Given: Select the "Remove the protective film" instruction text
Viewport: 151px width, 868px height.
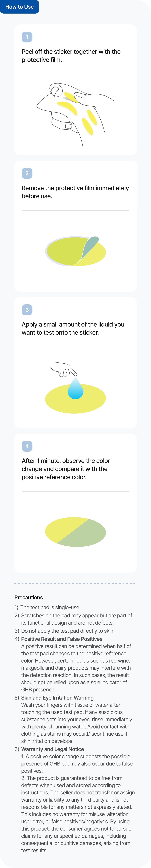Looking at the screenshot, I should click(x=75, y=192).
